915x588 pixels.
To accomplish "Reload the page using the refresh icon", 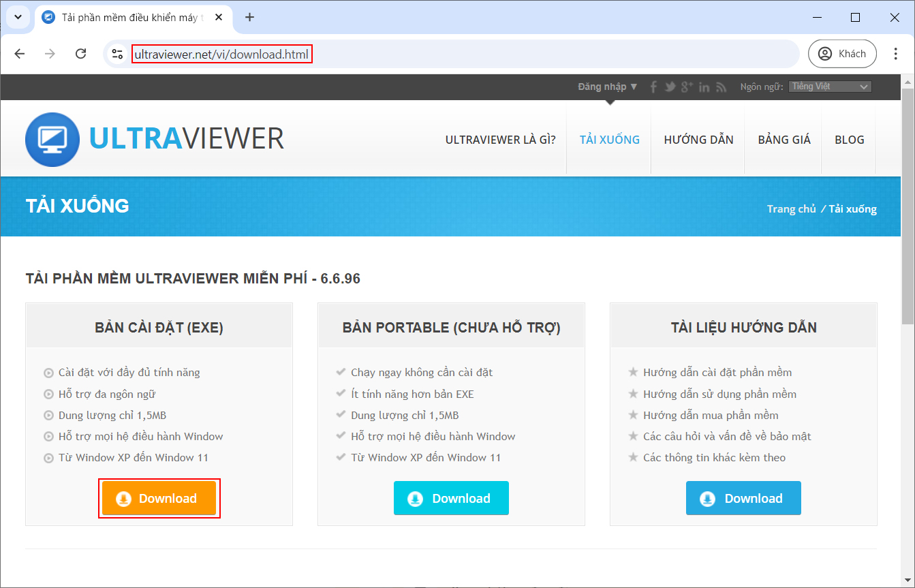I will [x=81, y=53].
